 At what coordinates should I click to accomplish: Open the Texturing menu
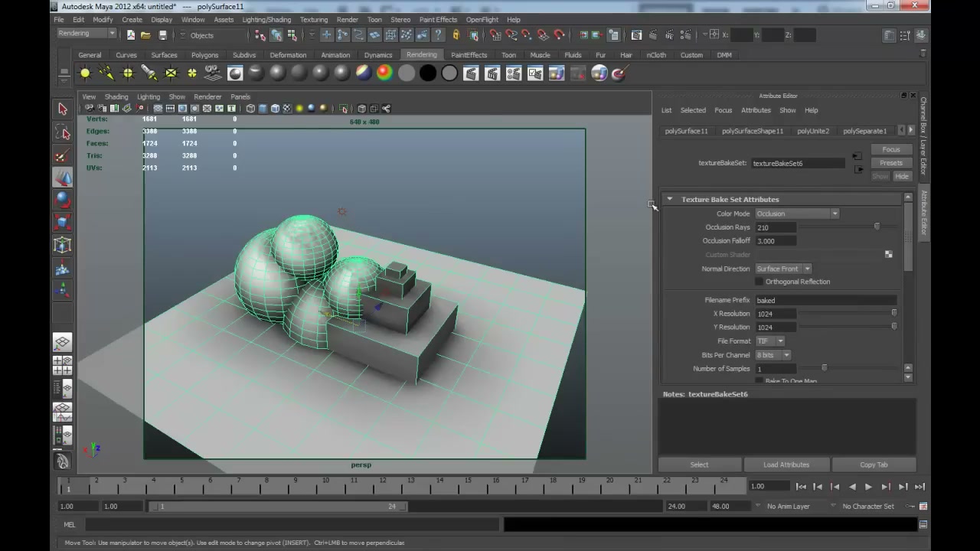314,20
